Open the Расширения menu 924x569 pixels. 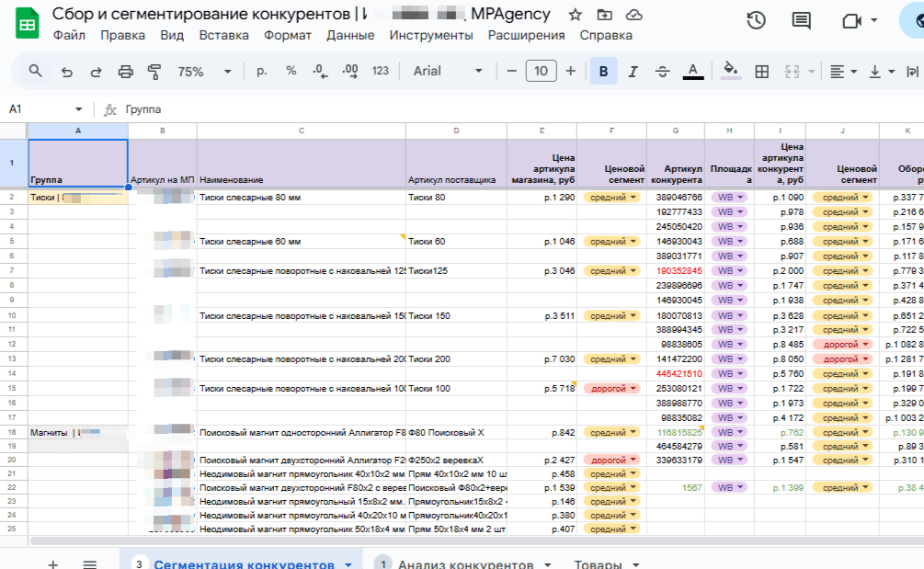(526, 35)
